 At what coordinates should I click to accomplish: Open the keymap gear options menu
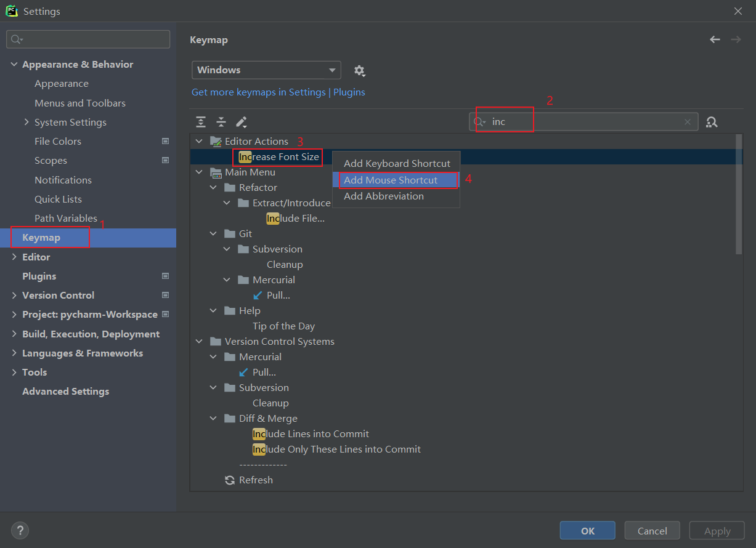pyautogui.click(x=360, y=71)
